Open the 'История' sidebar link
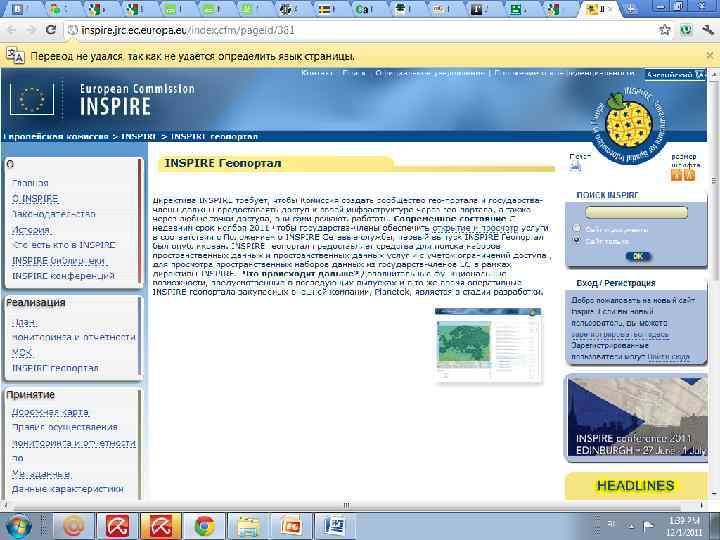This screenshot has height=540, width=720. (31, 230)
